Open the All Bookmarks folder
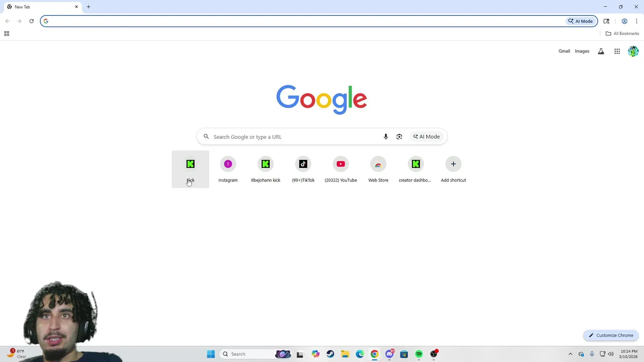The width and height of the screenshot is (644, 362). [x=622, y=34]
